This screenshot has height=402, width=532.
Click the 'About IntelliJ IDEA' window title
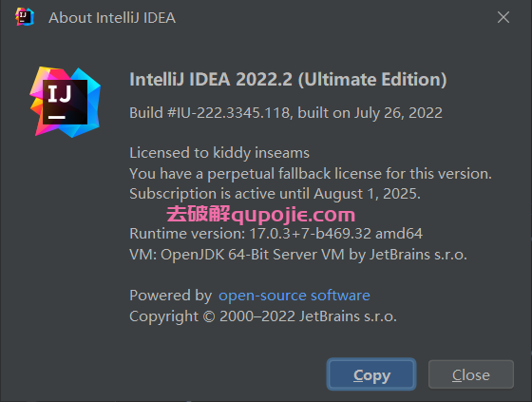click(x=112, y=18)
